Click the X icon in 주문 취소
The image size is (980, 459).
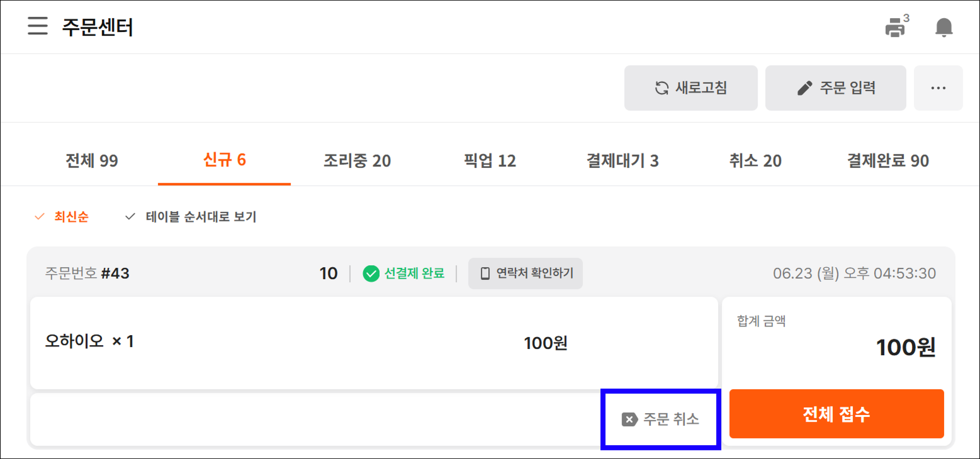tap(629, 419)
